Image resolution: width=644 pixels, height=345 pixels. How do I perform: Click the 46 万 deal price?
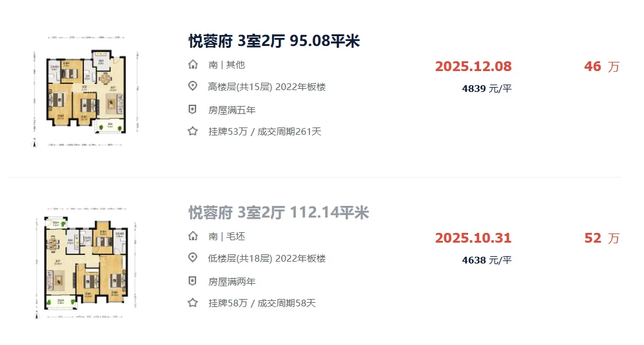pos(602,67)
